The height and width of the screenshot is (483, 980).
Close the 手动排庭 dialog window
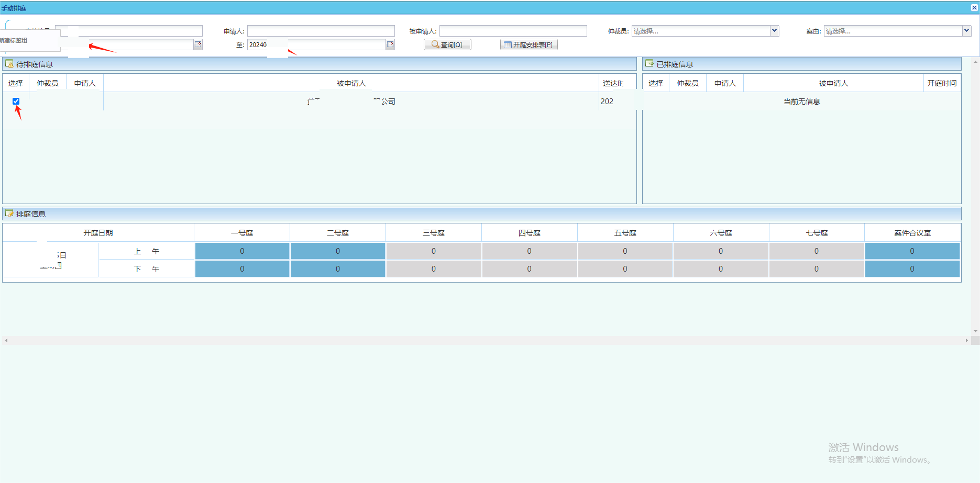tap(974, 8)
